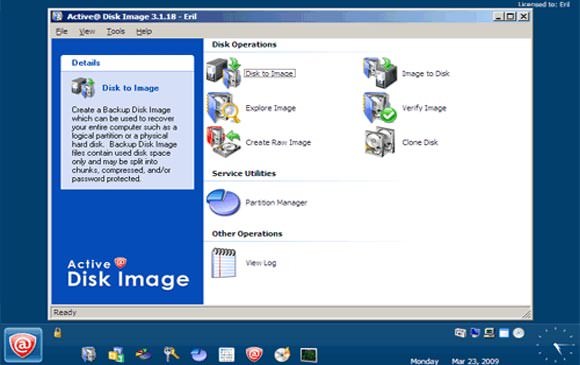Click the Clone Disk drives icon

380,142
